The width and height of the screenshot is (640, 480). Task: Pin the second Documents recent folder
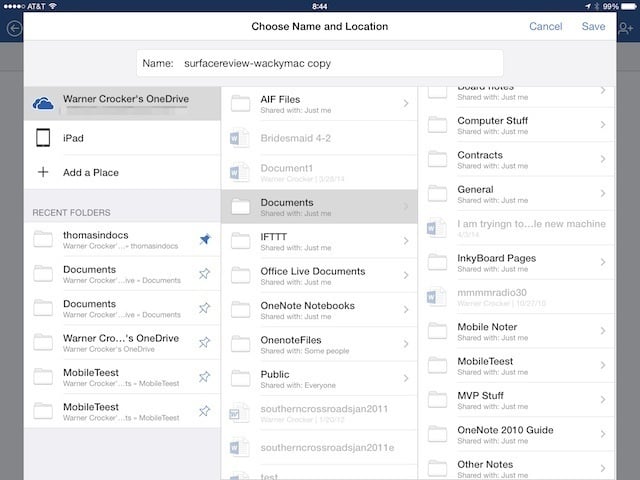(205, 307)
